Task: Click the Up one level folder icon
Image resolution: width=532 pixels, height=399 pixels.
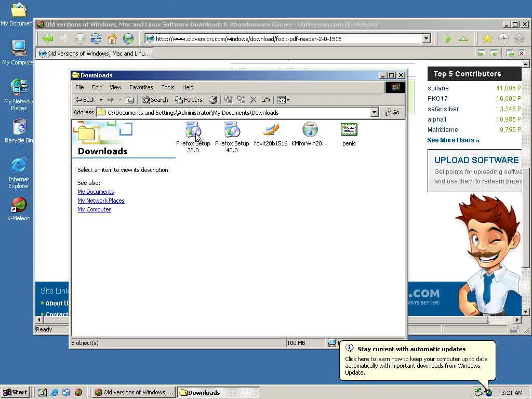Action: tap(129, 100)
